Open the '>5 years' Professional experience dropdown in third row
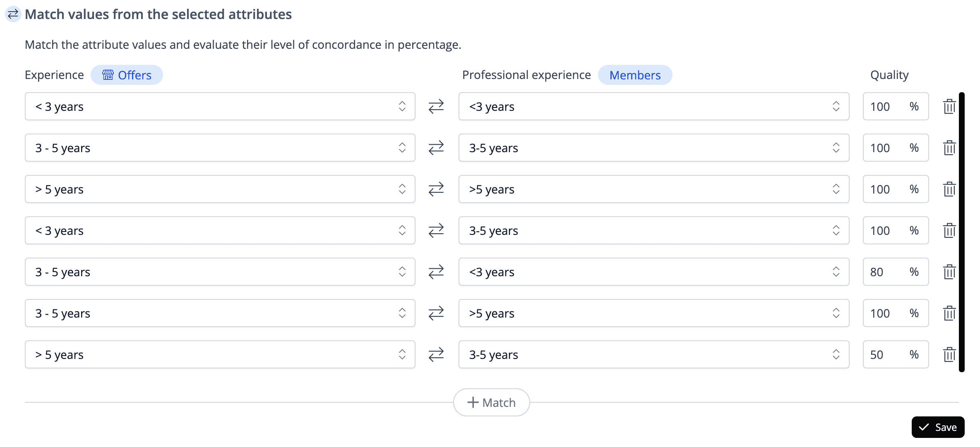Viewport: 980px width, 447px height. point(653,189)
